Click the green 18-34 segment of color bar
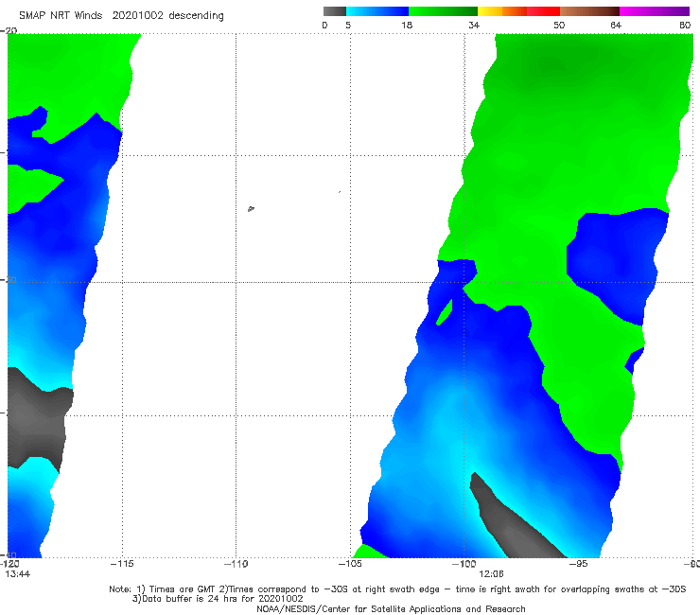700x615 pixels. [x=443, y=11]
